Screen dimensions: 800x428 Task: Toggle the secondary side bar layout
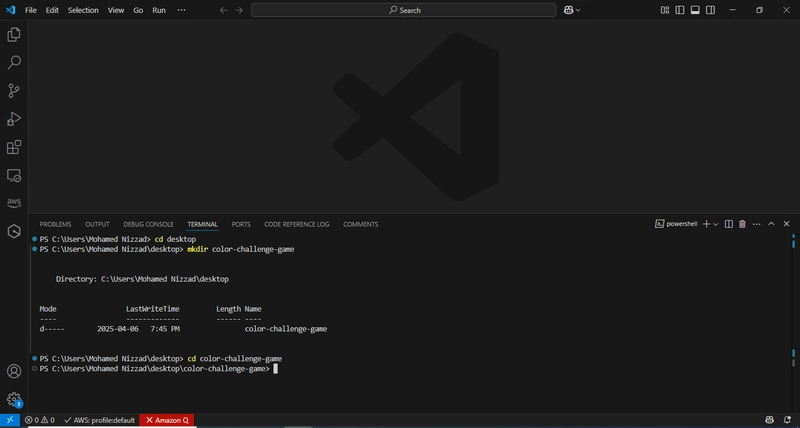click(710, 10)
